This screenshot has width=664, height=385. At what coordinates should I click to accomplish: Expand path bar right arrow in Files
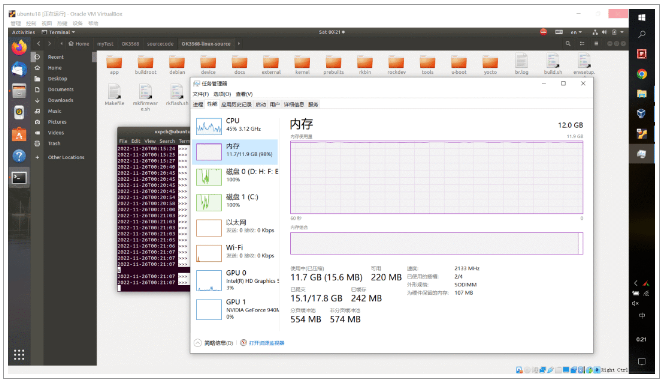click(x=239, y=44)
